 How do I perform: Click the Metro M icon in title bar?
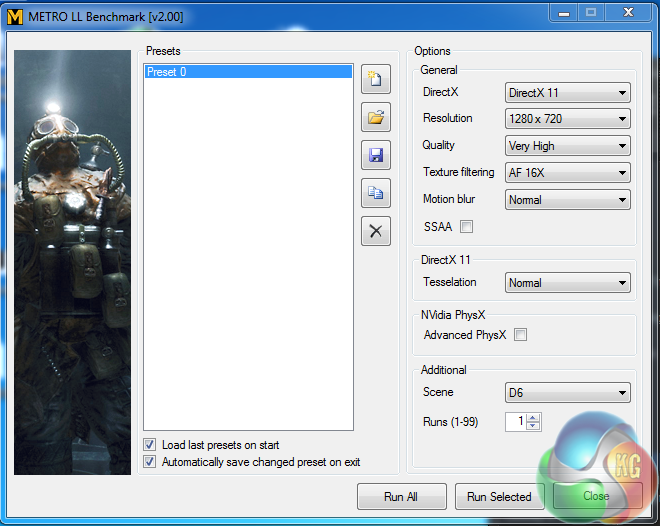point(15,16)
